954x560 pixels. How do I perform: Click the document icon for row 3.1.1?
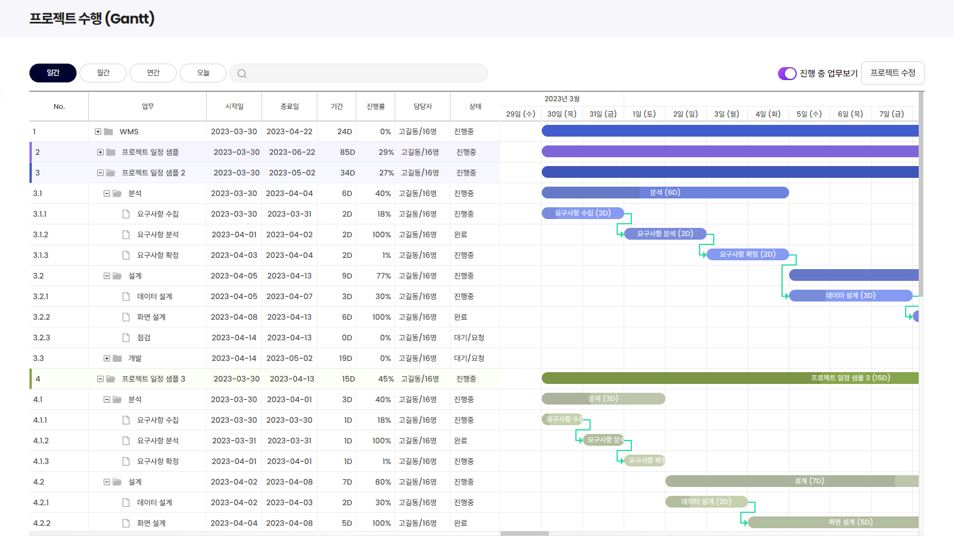[126, 214]
